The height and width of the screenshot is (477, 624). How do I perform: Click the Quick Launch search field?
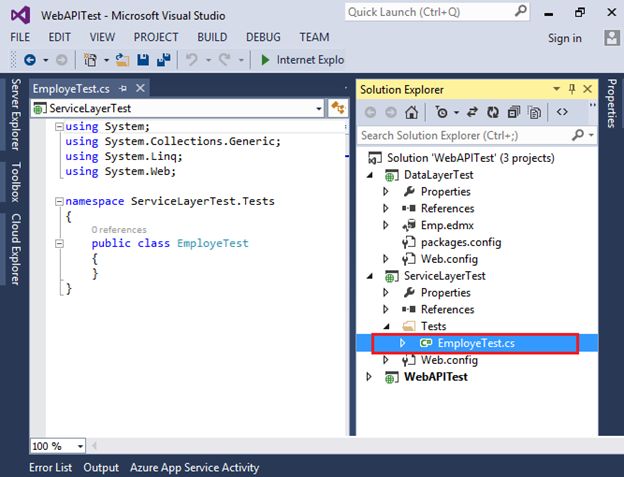click(x=437, y=12)
